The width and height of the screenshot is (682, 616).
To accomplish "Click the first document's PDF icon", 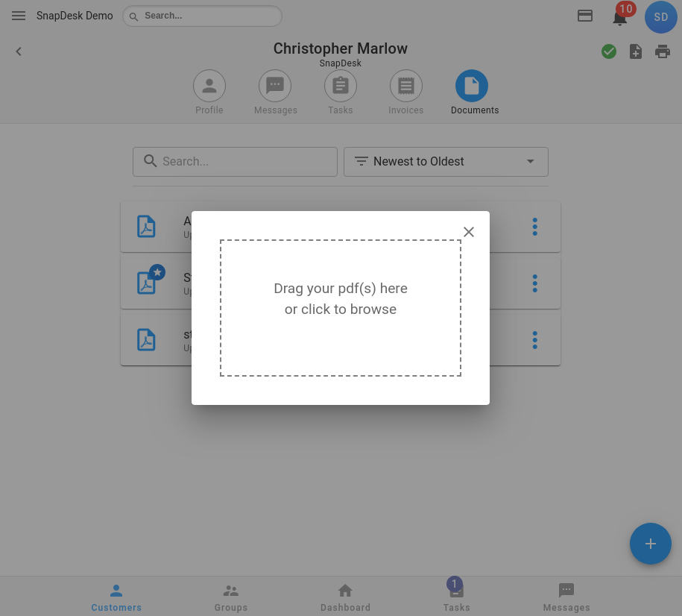I will (146, 227).
